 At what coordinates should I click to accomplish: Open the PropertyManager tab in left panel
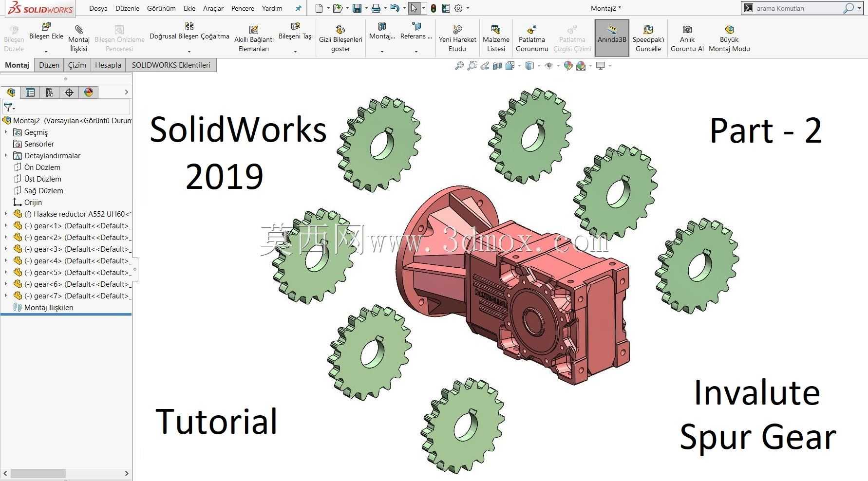click(x=30, y=92)
